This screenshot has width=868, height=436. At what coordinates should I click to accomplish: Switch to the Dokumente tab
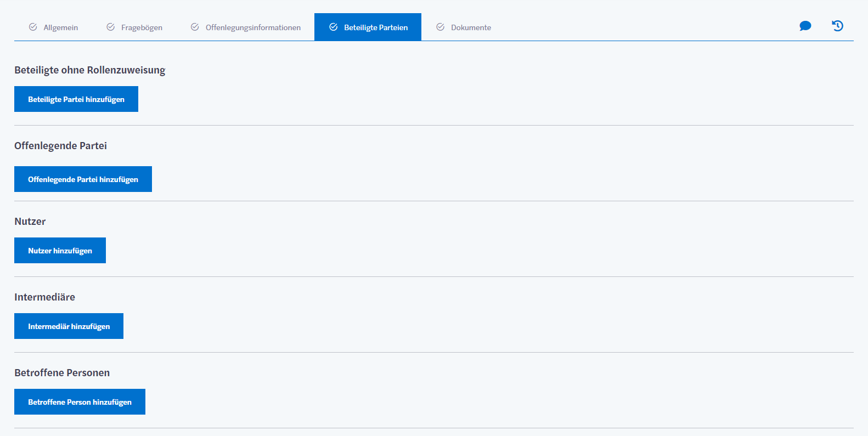pyautogui.click(x=471, y=27)
